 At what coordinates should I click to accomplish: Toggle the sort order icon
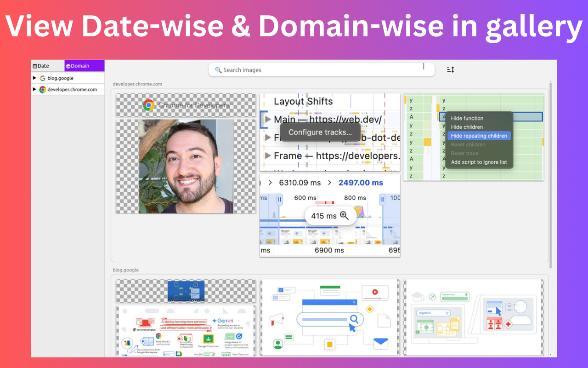coord(450,69)
